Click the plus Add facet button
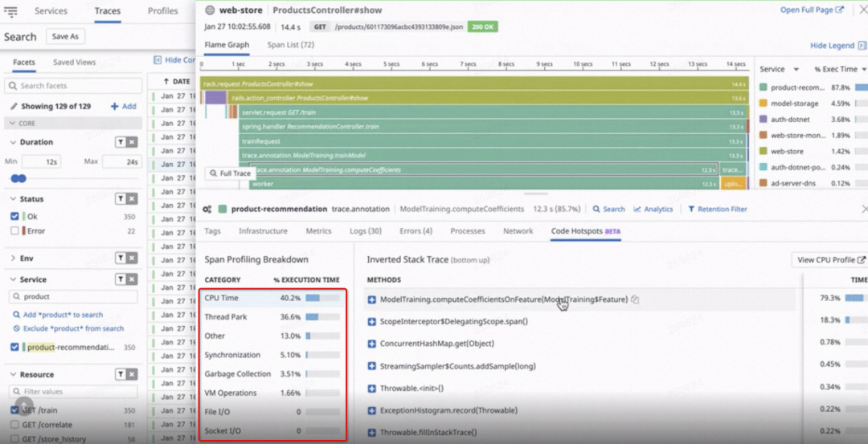868x444 pixels. click(124, 106)
